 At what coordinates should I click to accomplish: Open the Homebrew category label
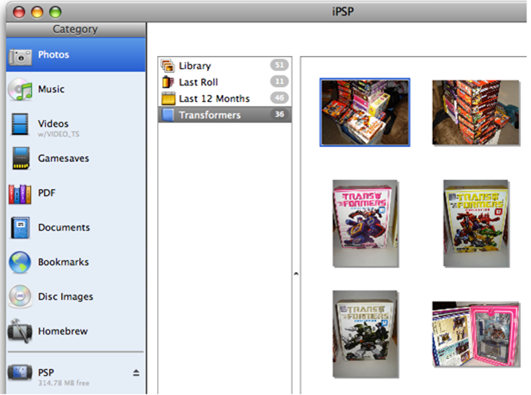[x=63, y=331]
